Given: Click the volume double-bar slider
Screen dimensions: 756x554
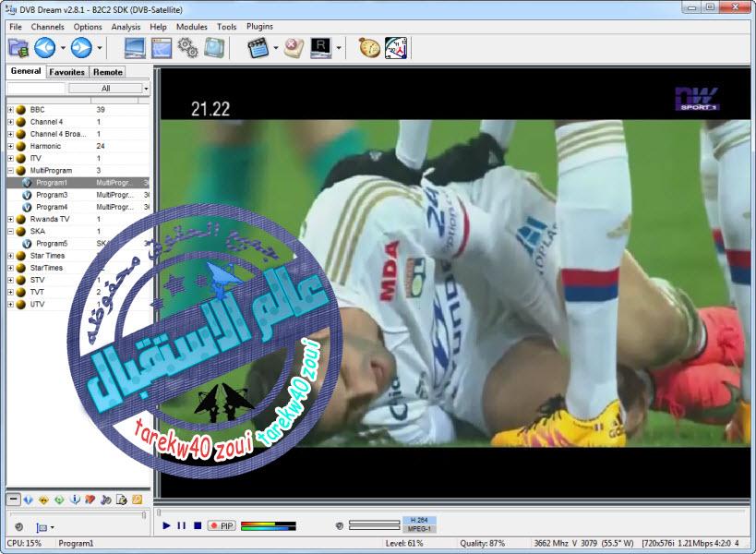Looking at the screenshot, I should coord(374,525).
